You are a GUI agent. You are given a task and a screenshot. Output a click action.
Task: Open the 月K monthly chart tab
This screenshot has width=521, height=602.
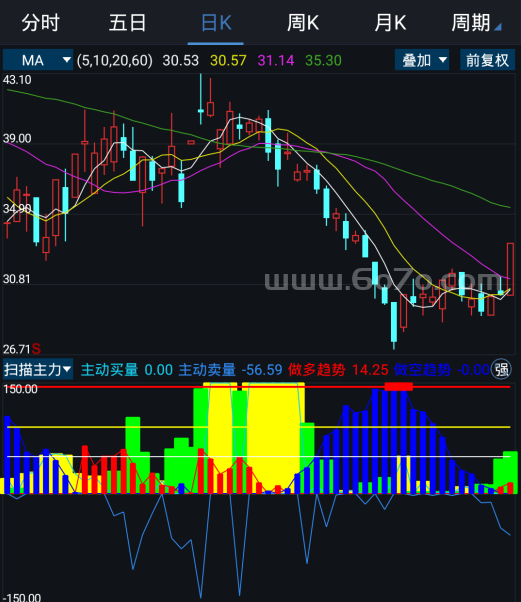pos(390,23)
